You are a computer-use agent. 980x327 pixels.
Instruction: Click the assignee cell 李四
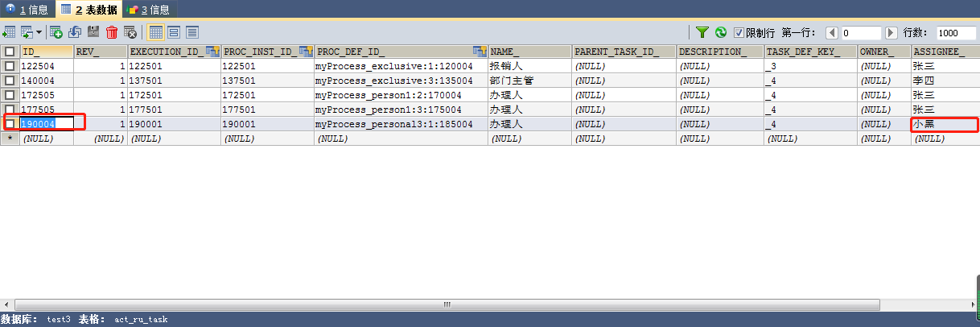tap(945, 81)
